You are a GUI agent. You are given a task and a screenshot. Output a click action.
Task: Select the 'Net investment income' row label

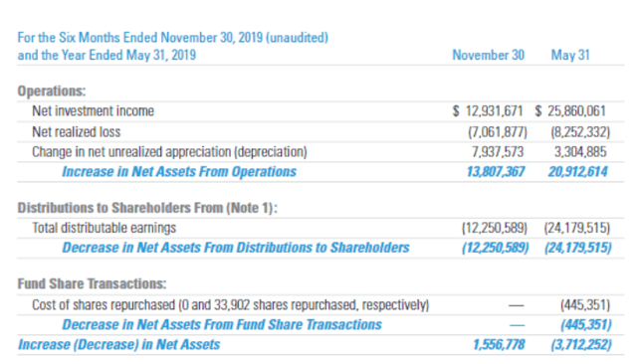tap(93, 110)
